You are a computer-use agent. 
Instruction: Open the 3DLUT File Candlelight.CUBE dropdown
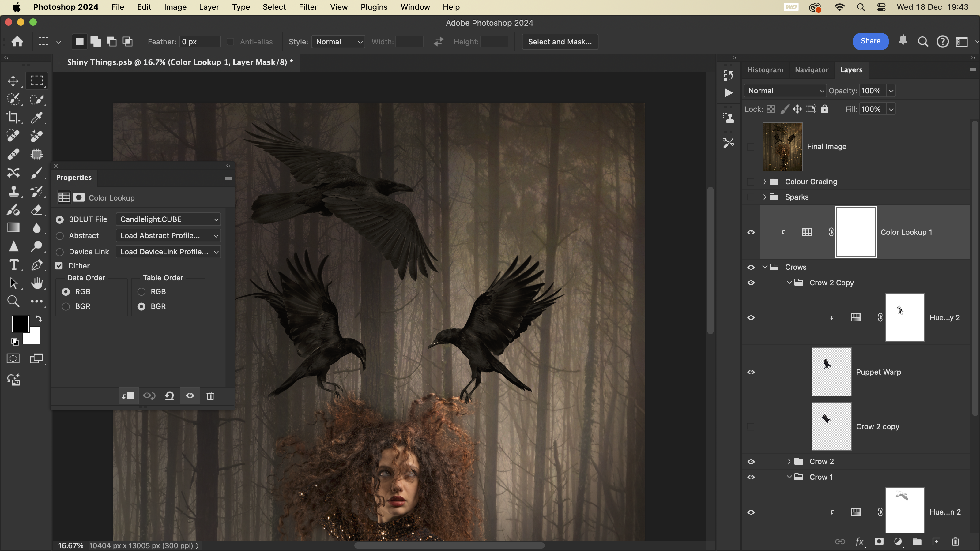[168, 219]
